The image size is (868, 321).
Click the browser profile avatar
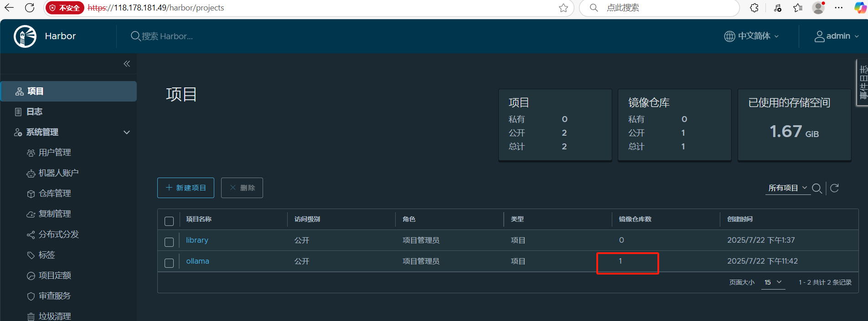click(x=819, y=8)
